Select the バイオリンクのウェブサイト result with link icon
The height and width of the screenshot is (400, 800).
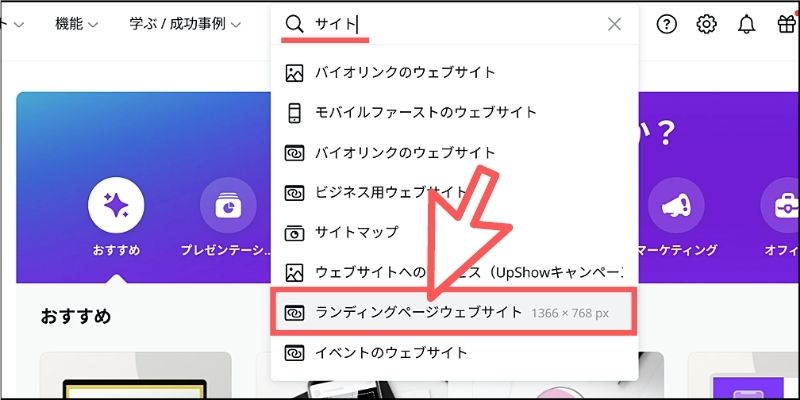coord(454,152)
